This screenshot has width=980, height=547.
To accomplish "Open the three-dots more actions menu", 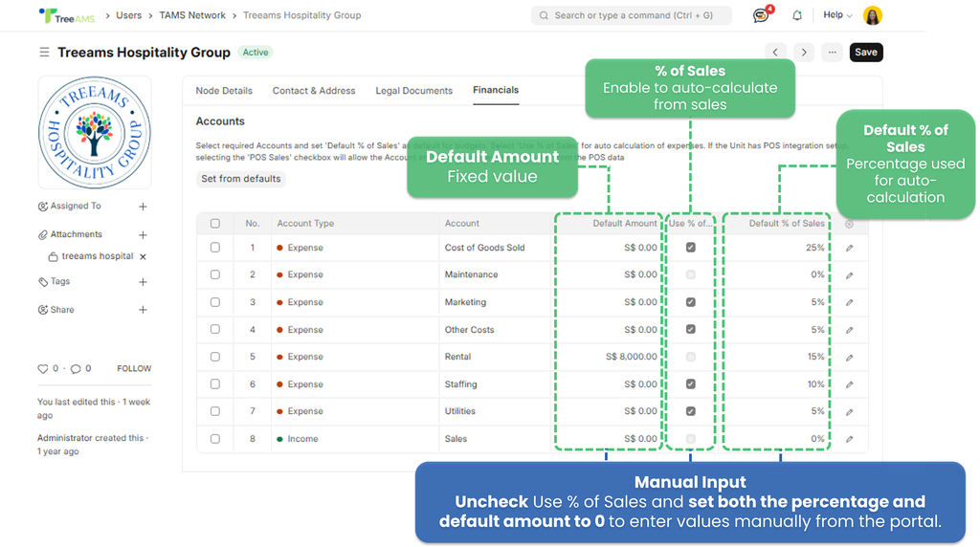I will point(833,53).
